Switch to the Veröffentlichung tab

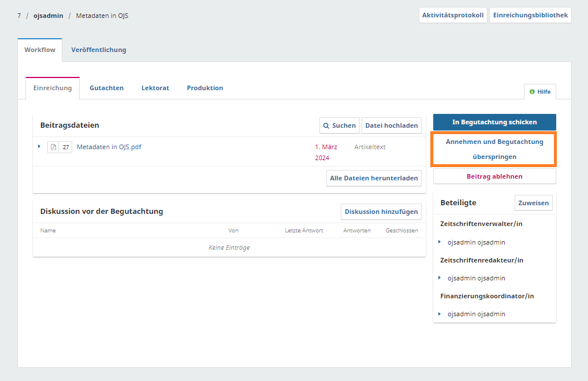(99, 50)
